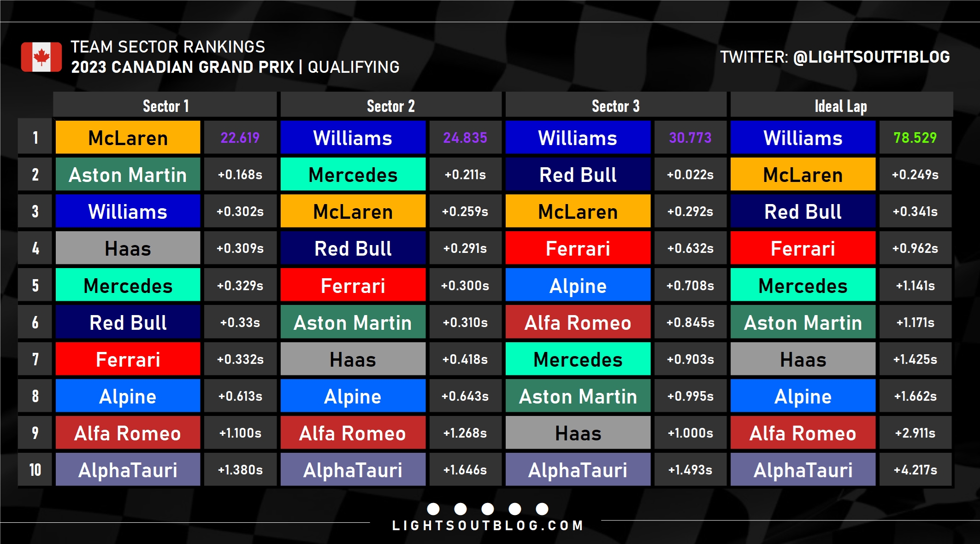Select the AlphaTauri cell under Ideal Lap

click(x=803, y=470)
